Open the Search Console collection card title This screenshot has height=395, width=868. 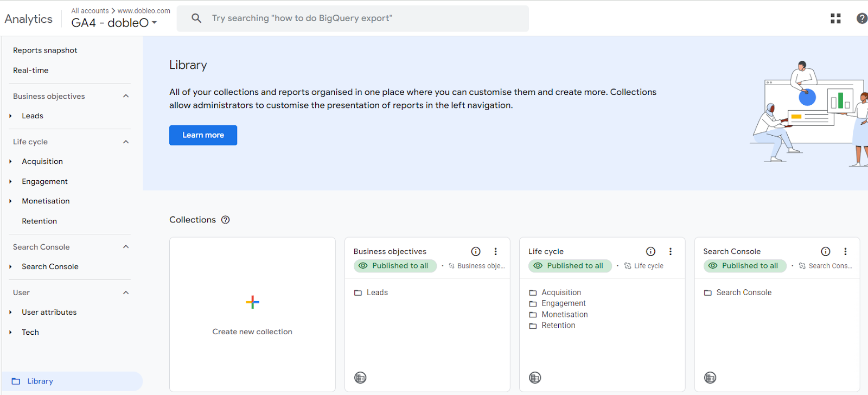click(732, 251)
